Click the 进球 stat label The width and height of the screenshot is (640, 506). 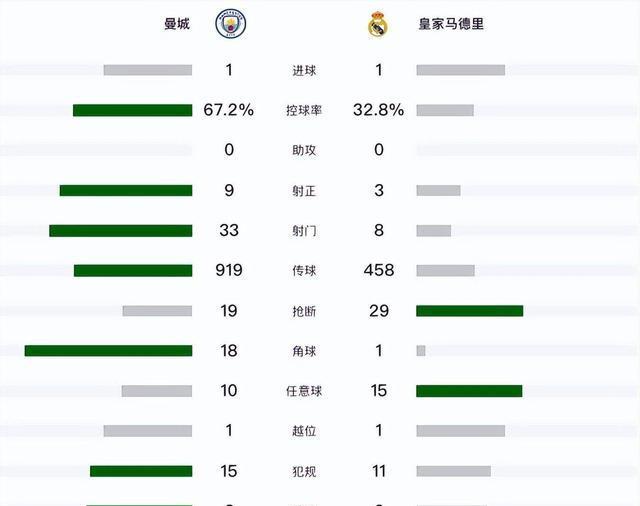pyautogui.click(x=304, y=70)
